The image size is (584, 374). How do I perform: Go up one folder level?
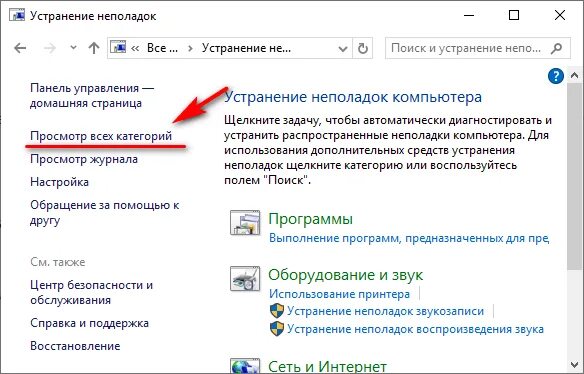[94, 48]
